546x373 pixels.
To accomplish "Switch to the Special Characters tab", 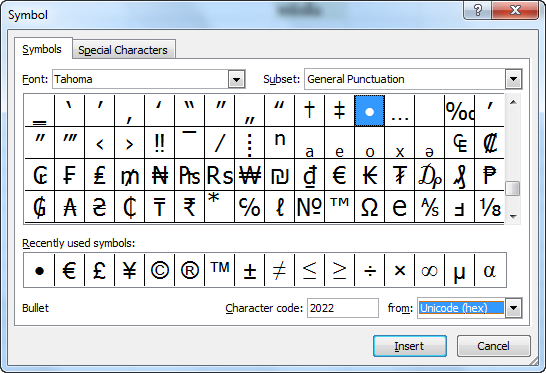I will coord(123,50).
